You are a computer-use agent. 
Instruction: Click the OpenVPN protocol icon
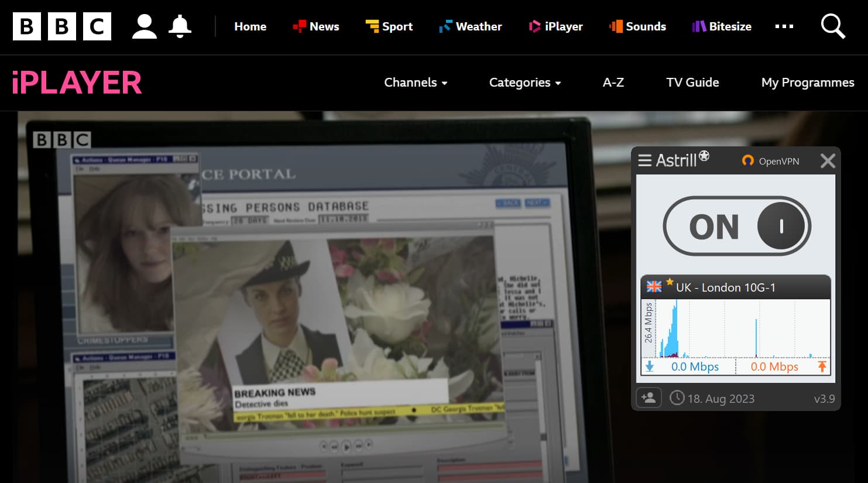click(747, 160)
